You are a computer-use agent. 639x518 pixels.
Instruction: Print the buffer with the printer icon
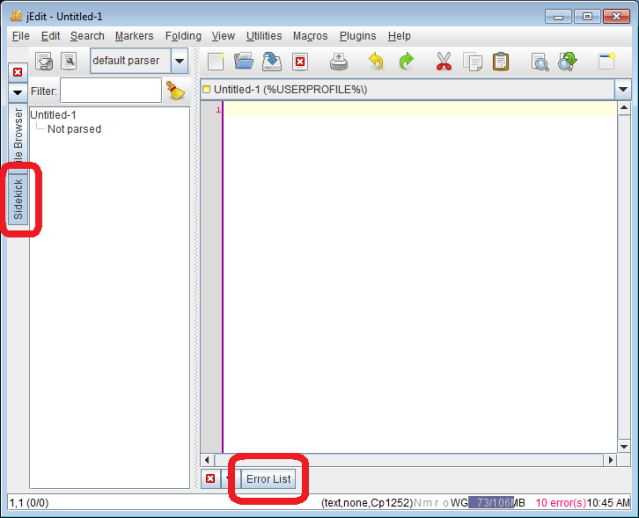[x=339, y=62]
